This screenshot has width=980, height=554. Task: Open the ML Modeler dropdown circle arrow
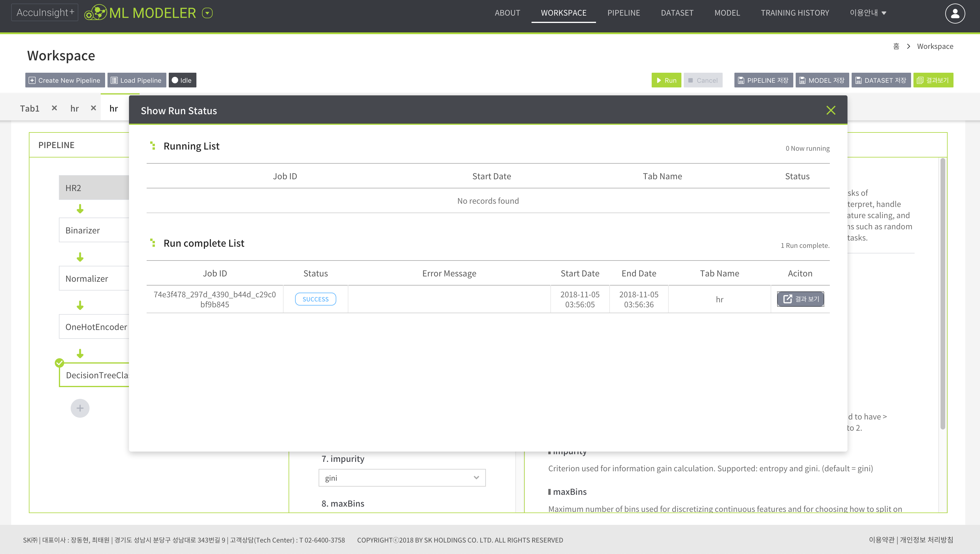pos(207,13)
